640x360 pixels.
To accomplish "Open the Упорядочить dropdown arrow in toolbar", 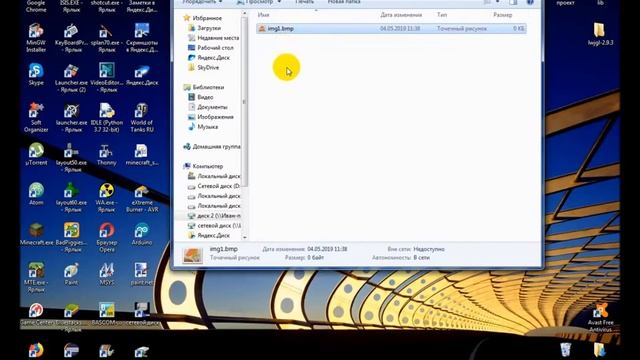I will tap(220, 2).
